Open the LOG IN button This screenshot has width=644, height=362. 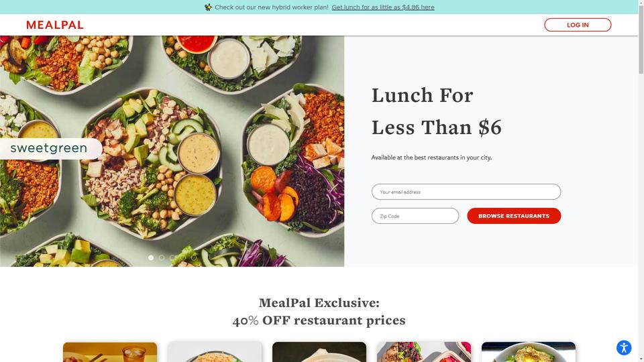click(x=578, y=25)
